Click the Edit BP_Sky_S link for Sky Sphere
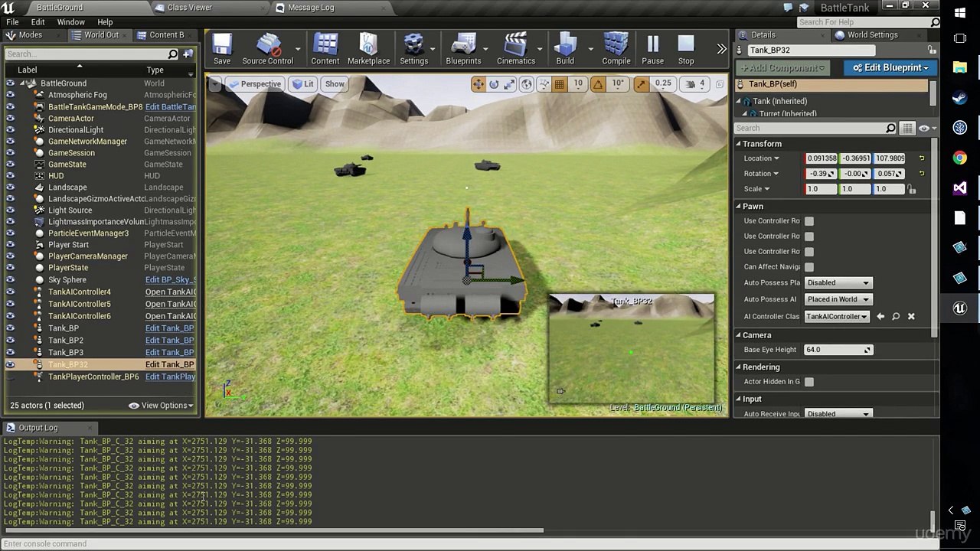Screen dimensions: 980x551 171,280
